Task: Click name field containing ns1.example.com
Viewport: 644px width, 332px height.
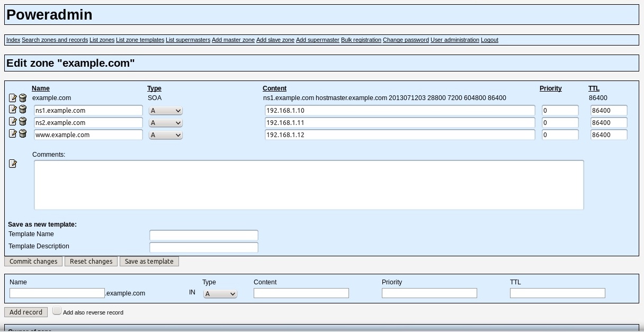Action: [88, 110]
